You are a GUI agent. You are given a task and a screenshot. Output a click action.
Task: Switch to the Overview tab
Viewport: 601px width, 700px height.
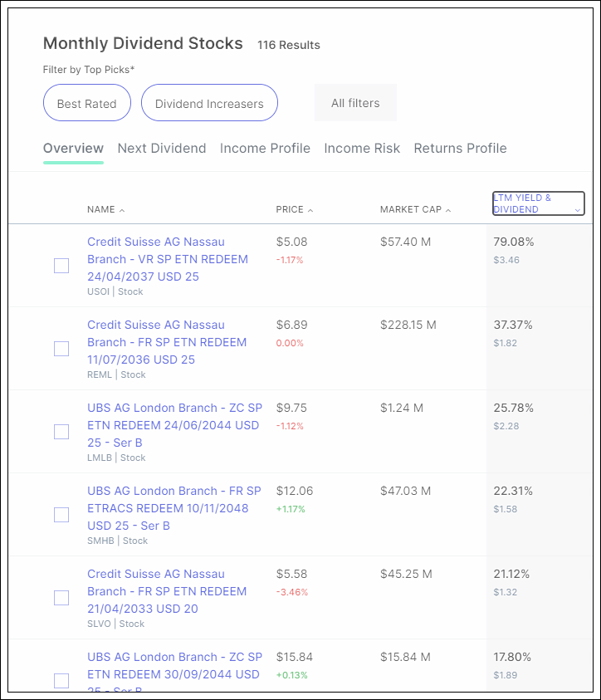(x=73, y=148)
